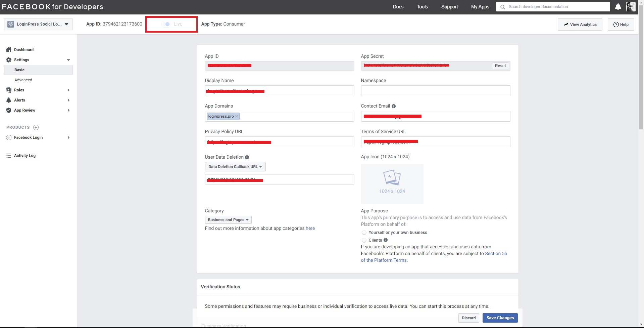Toggle the Live mode switch

click(x=166, y=24)
